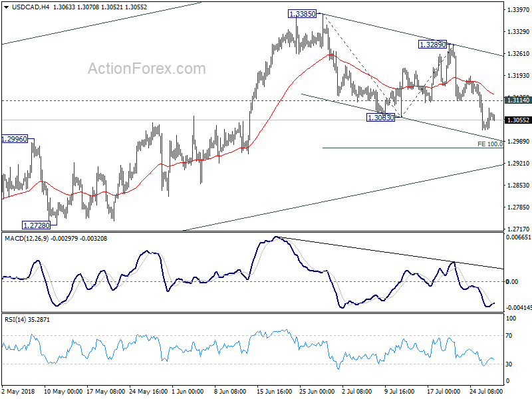Select the 1.33850 high price label
This screenshot has height=399, width=532.
[x=302, y=14]
